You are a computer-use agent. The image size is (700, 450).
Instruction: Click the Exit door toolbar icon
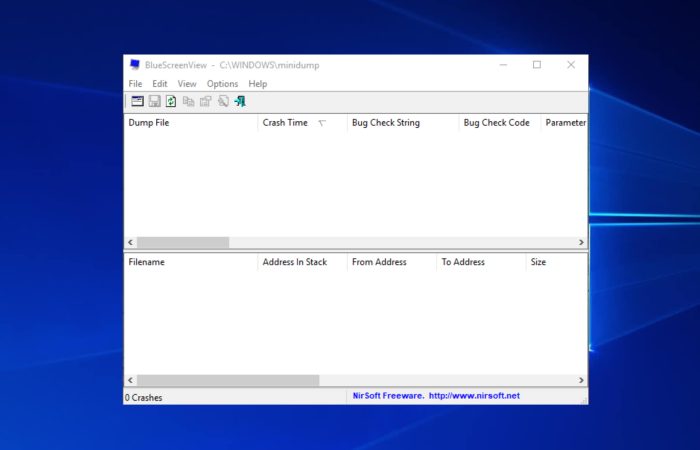(x=240, y=101)
